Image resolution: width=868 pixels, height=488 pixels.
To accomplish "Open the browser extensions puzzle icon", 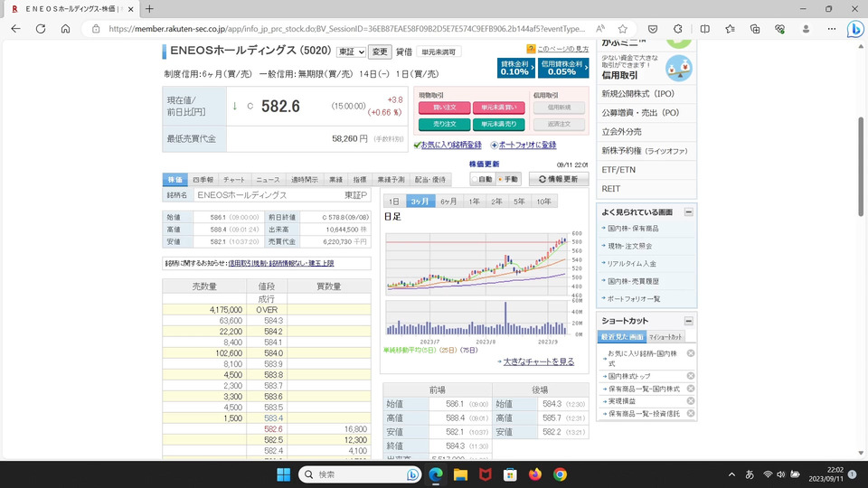I will (x=677, y=29).
